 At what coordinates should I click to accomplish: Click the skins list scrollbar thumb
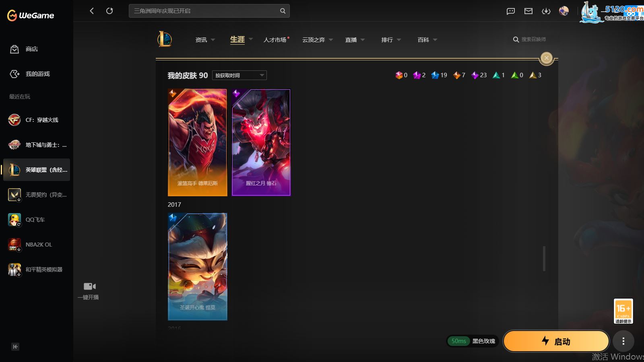point(544,259)
